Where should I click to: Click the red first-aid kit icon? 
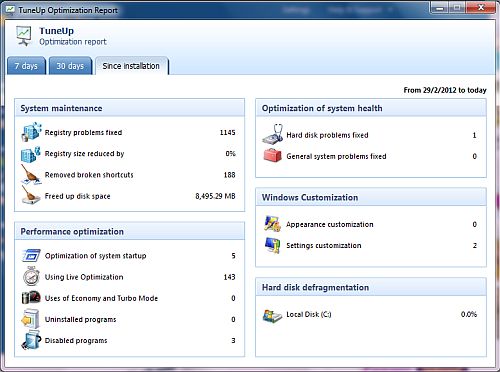coord(272,155)
